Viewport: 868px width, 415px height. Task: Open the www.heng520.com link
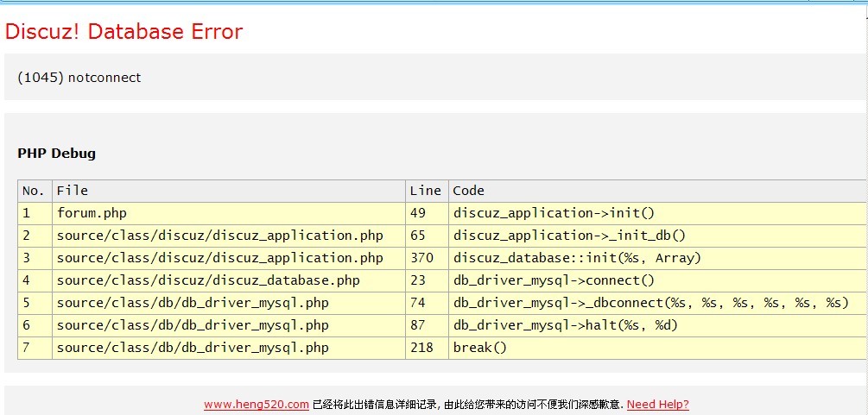pos(257,405)
